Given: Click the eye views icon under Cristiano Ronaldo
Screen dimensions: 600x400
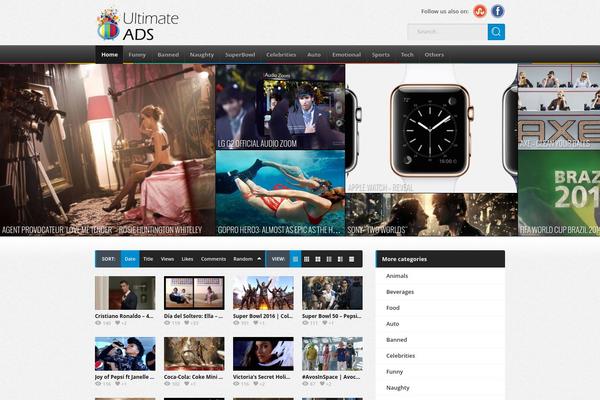Looking at the screenshot, I should tap(98, 323).
